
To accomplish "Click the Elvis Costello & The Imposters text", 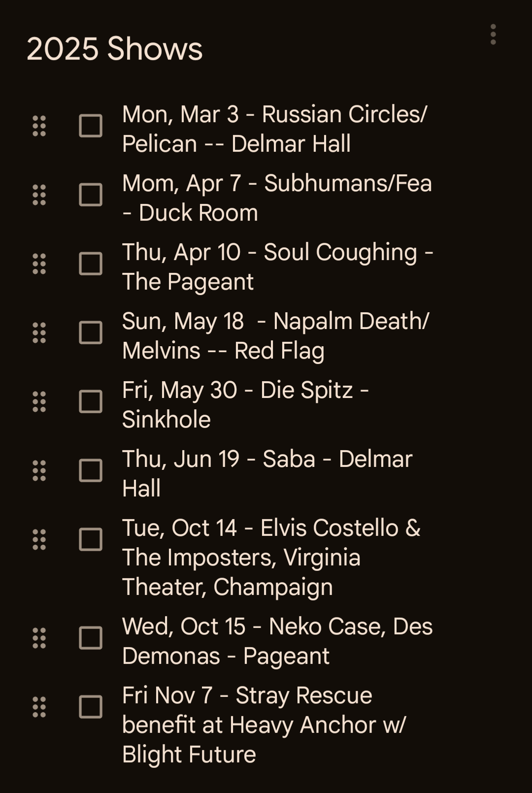I will coord(271,557).
